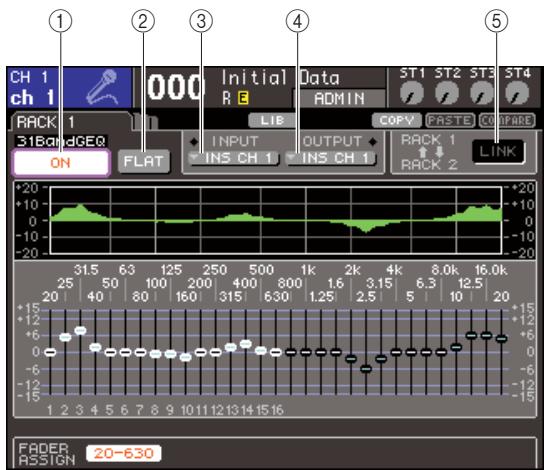Open the LIB library button

tap(272, 120)
